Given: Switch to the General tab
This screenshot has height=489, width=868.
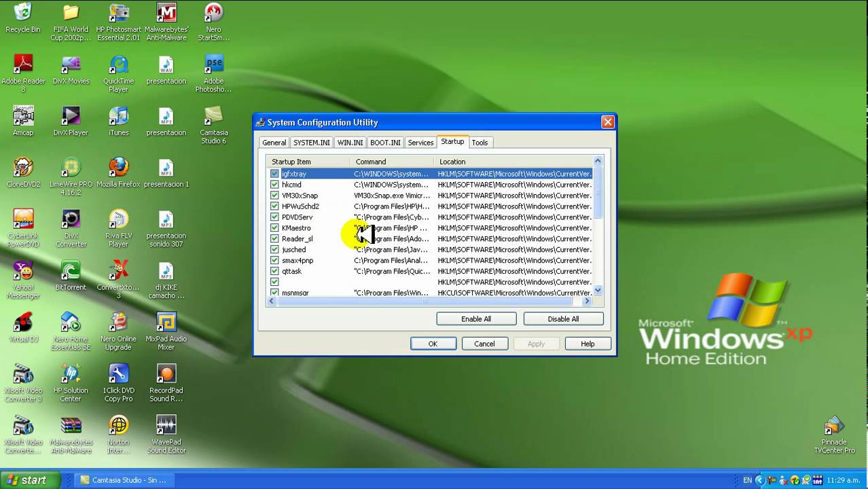Looking at the screenshot, I should point(274,143).
